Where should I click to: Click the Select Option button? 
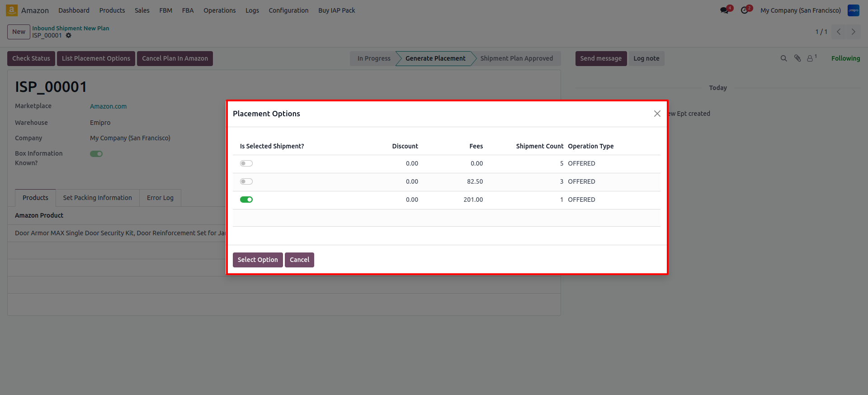coord(258,260)
